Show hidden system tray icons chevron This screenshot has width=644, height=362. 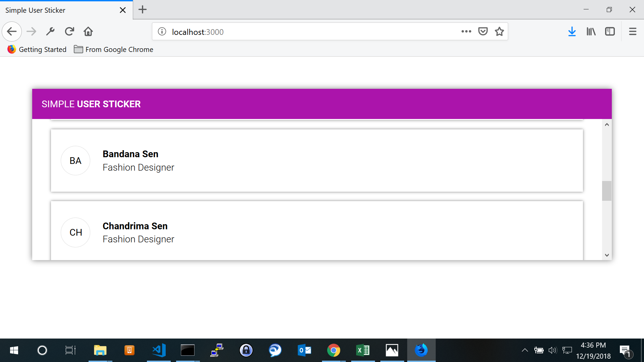[x=525, y=350]
